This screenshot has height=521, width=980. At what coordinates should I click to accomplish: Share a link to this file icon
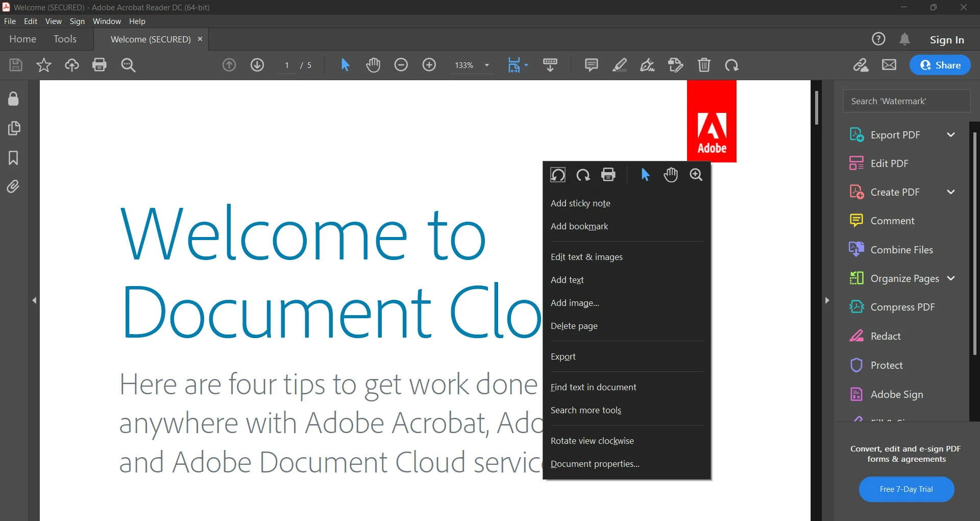tap(861, 65)
